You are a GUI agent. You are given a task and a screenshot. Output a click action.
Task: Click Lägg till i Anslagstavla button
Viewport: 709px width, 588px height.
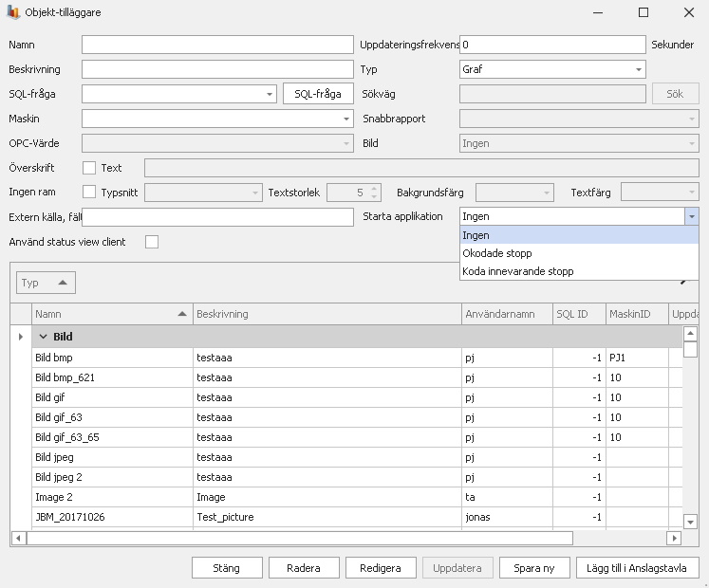click(x=638, y=568)
